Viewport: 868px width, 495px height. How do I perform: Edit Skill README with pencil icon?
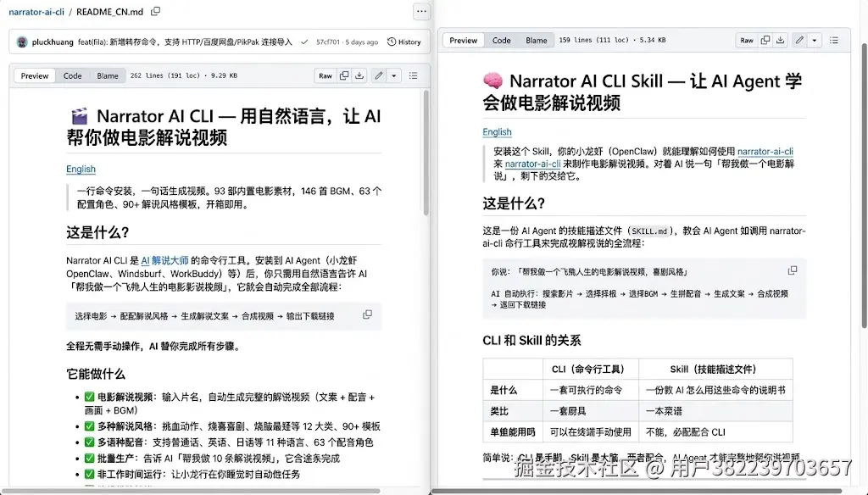pyautogui.click(x=799, y=41)
